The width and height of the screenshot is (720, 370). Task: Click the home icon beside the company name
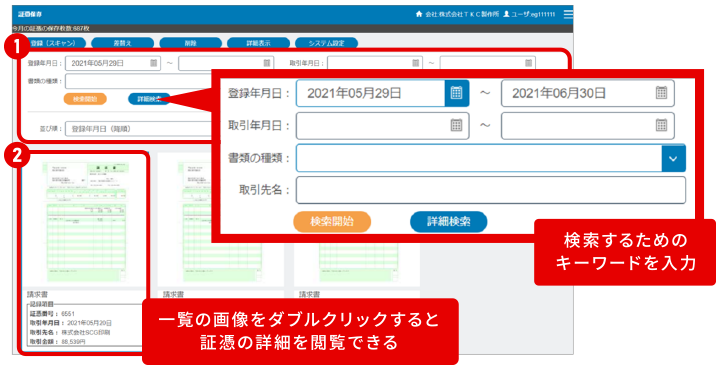[x=419, y=14]
